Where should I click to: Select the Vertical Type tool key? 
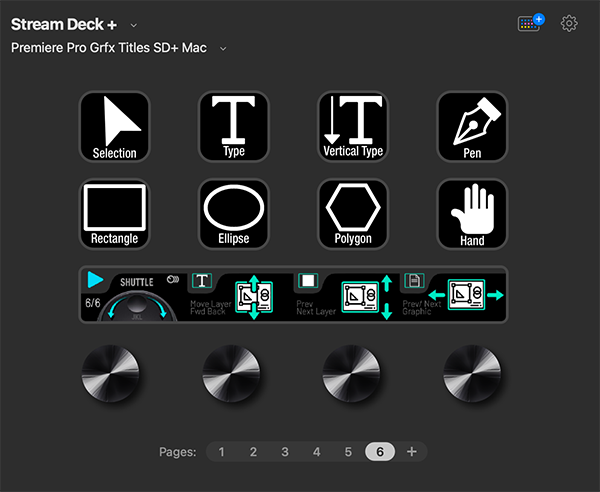pyautogui.click(x=353, y=127)
